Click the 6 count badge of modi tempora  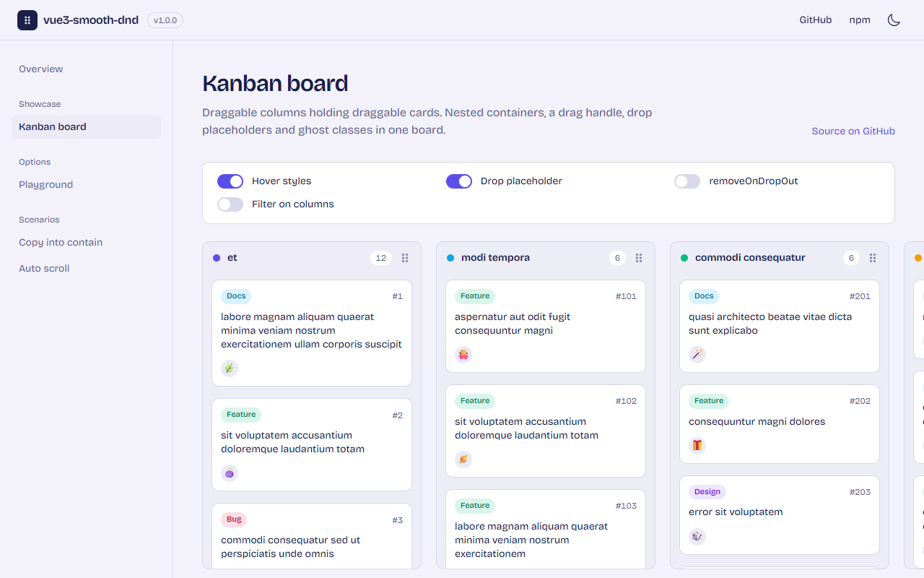point(617,258)
